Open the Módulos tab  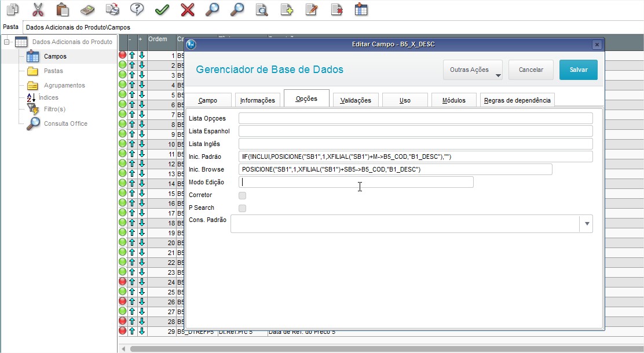[x=454, y=100]
